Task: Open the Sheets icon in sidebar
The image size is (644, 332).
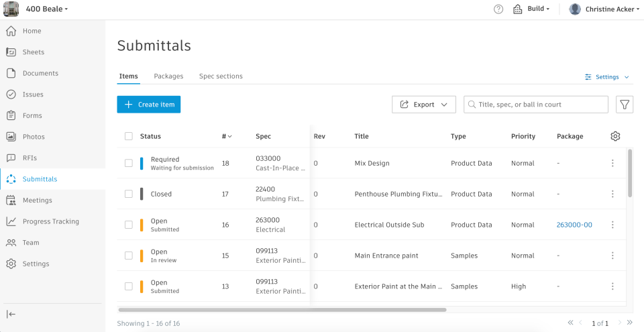Action: [11, 52]
